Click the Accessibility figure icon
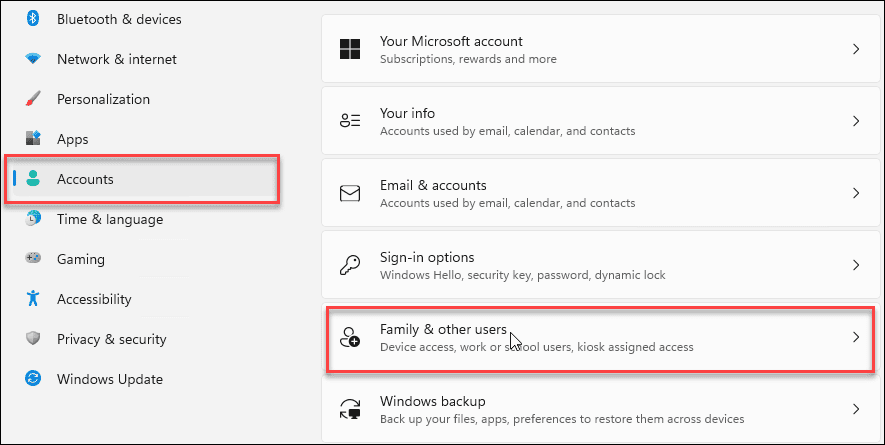Screen dimensions: 885x445 click(x=33, y=299)
